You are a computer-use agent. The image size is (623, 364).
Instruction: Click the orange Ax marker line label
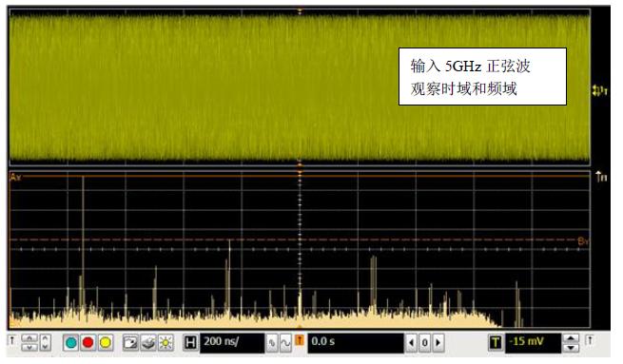(x=15, y=177)
